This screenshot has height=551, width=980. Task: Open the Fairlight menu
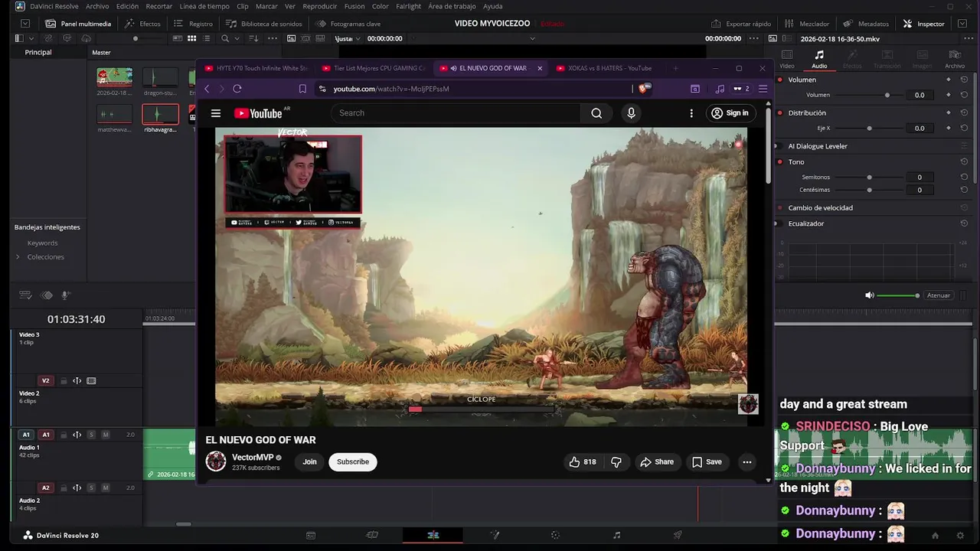pos(408,6)
